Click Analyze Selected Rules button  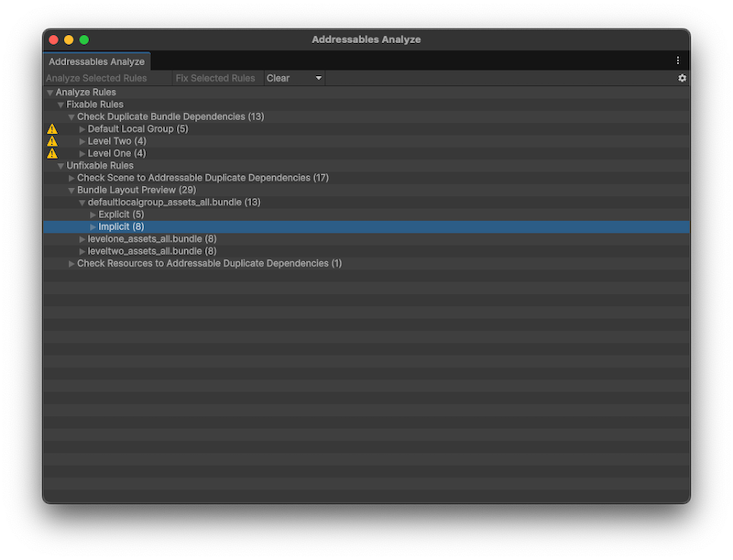(96, 79)
